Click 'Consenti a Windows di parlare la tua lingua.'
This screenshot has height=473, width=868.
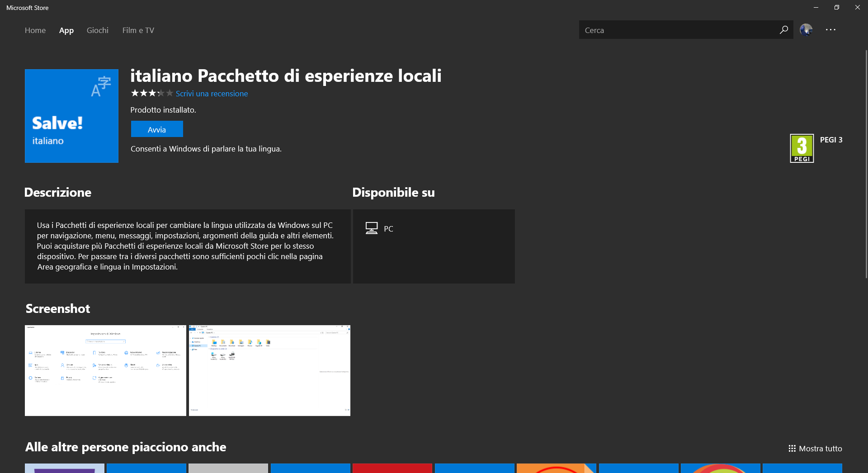[206, 149]
